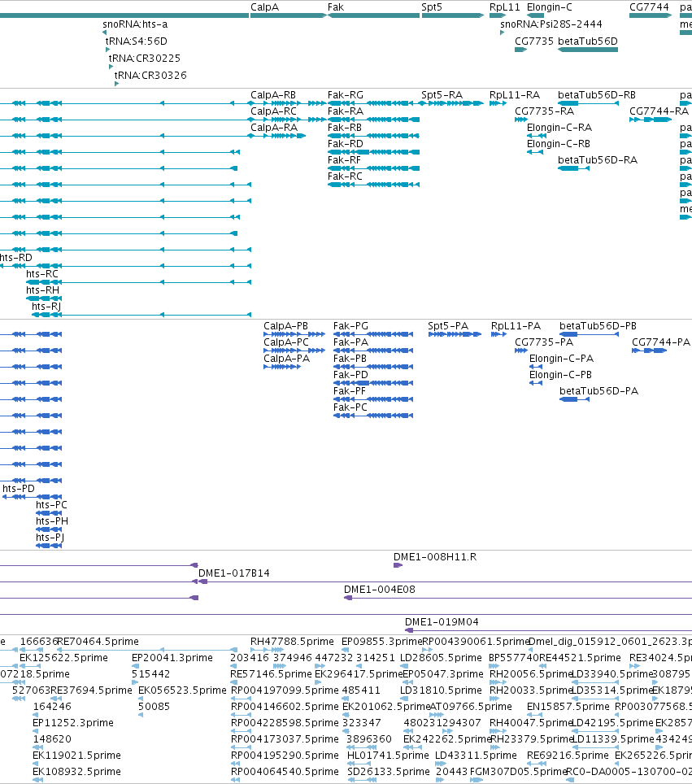Click the betaTub56D gene label
Viewport: 692px width, 784px height.
[x=587, y=41]
